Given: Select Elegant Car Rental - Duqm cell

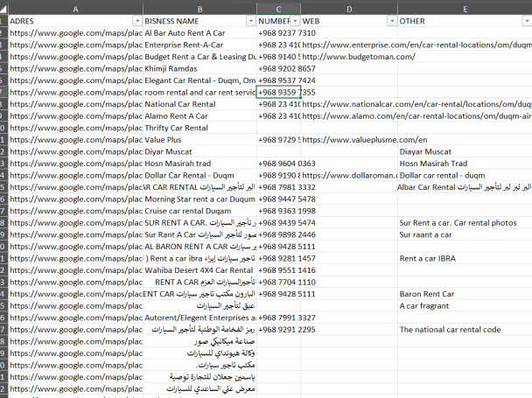Looking at the screenshot, I should (199, 80).
